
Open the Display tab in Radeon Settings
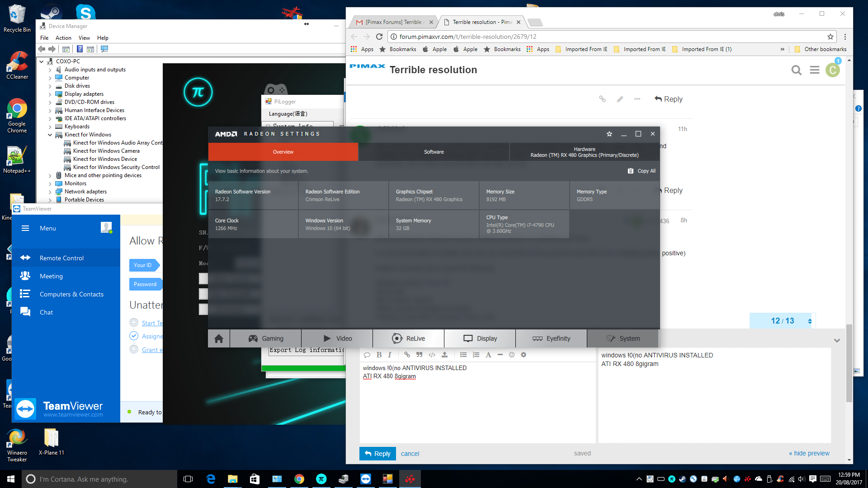point(480,338)
